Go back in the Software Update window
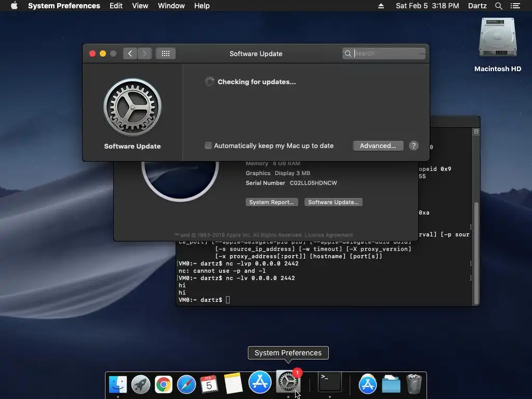Screen dimensions: 532x399 (130, 54)
